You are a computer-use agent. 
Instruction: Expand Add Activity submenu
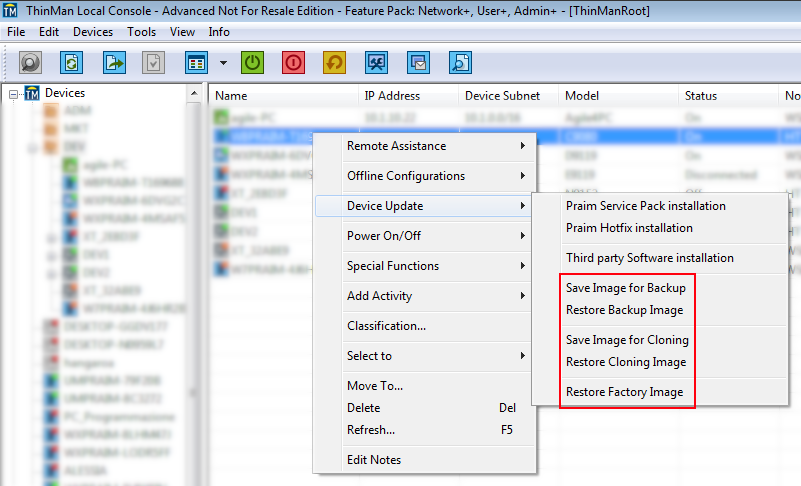(426, 296)
